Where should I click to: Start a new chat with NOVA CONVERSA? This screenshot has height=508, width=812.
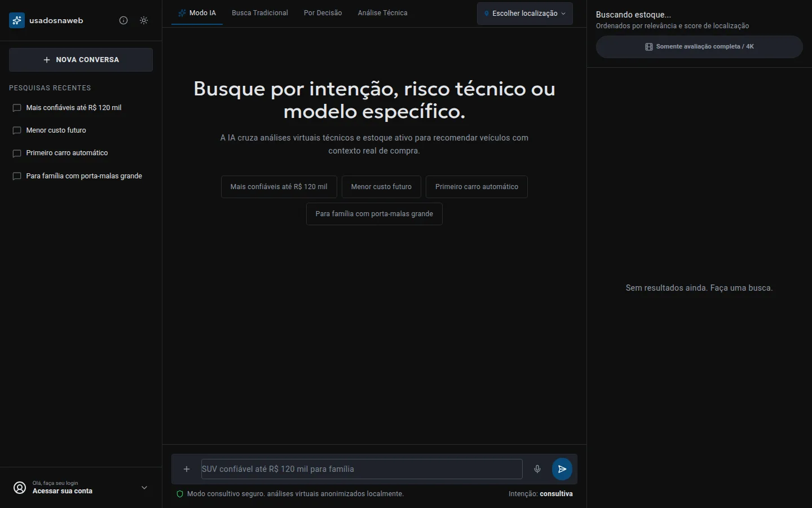point(81,60)
